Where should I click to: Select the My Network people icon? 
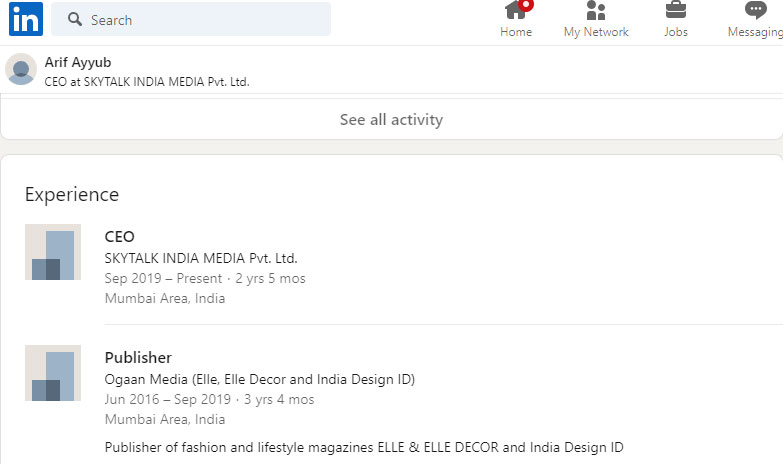click(596, 11)
